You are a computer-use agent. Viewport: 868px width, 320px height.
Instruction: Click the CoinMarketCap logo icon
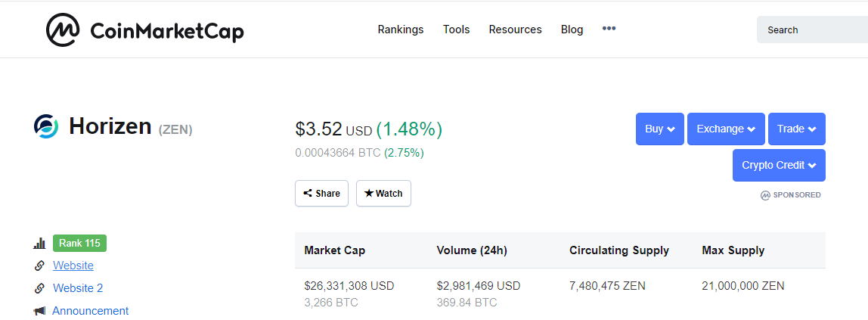point(63,30)
